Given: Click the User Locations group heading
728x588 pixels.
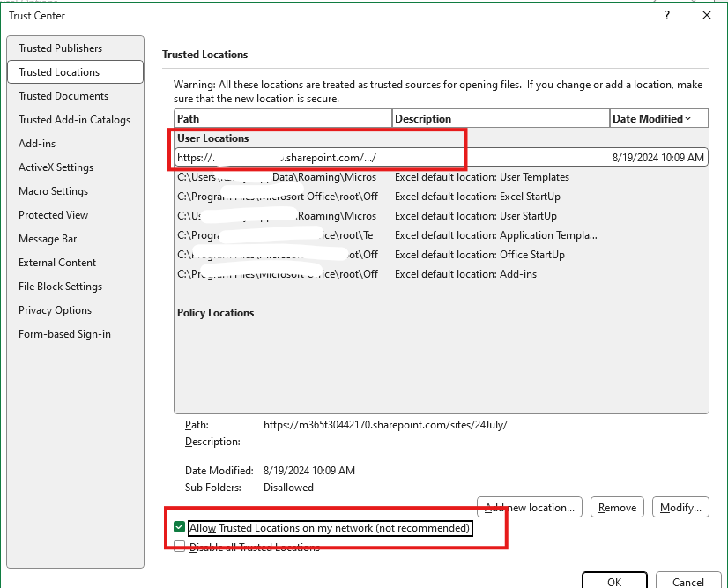Looking at the screenshot, I should tap(212, 138).
